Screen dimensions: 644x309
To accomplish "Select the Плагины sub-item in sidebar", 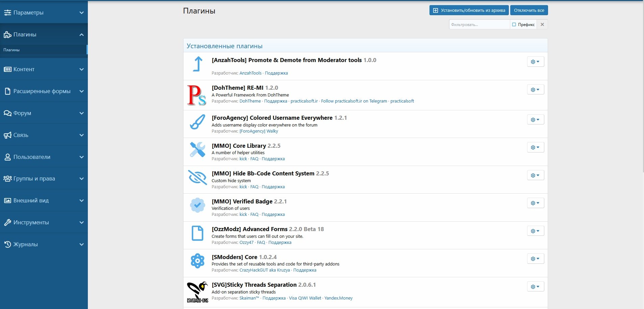I will pyautogui.click(x=11, y=50).
